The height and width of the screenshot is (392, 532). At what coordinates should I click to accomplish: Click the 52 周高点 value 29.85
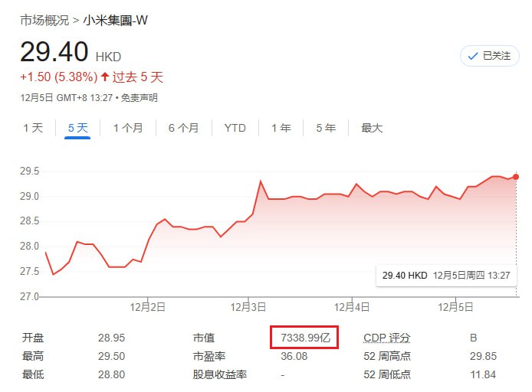pos(483,356)
